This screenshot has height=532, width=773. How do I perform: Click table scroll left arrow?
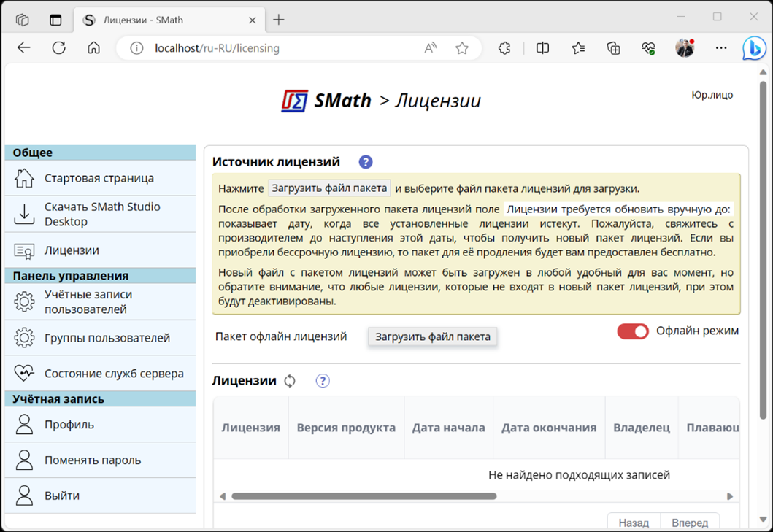(223, 496)
